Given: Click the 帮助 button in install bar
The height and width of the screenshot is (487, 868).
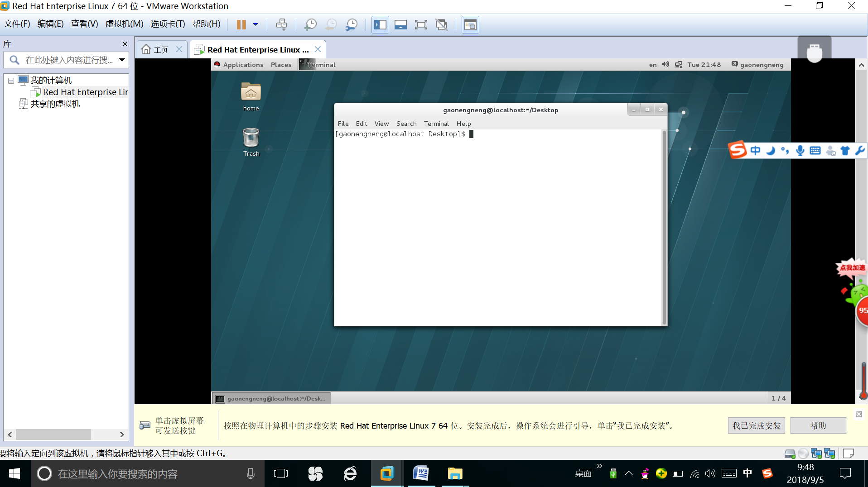Looking at the screenshot, I should (x=818, y=425).
